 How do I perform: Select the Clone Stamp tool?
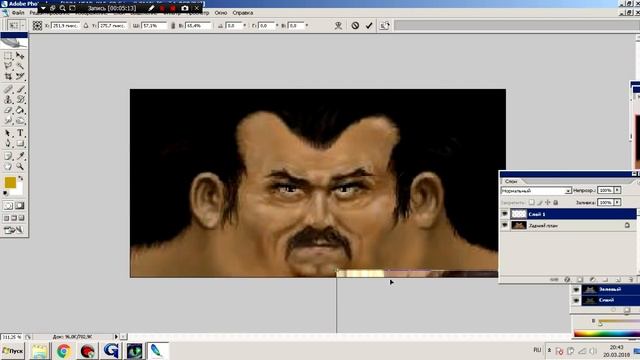[8, 100]
